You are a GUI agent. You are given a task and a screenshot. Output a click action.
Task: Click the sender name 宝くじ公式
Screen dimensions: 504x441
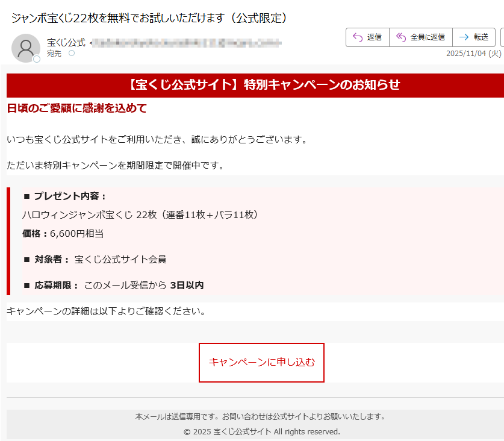(x=65, y=42)
